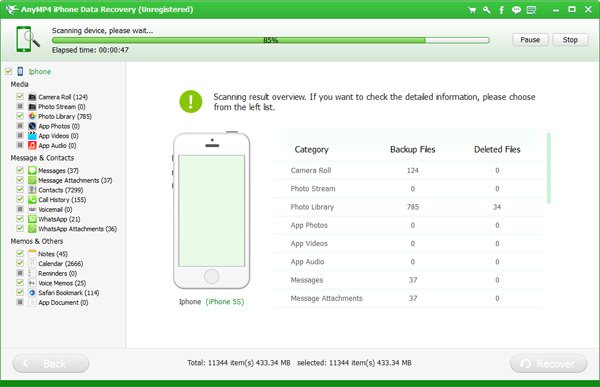Click the Voicemail icon
Viewport: 600px width, 387px height.
point(33,209)
